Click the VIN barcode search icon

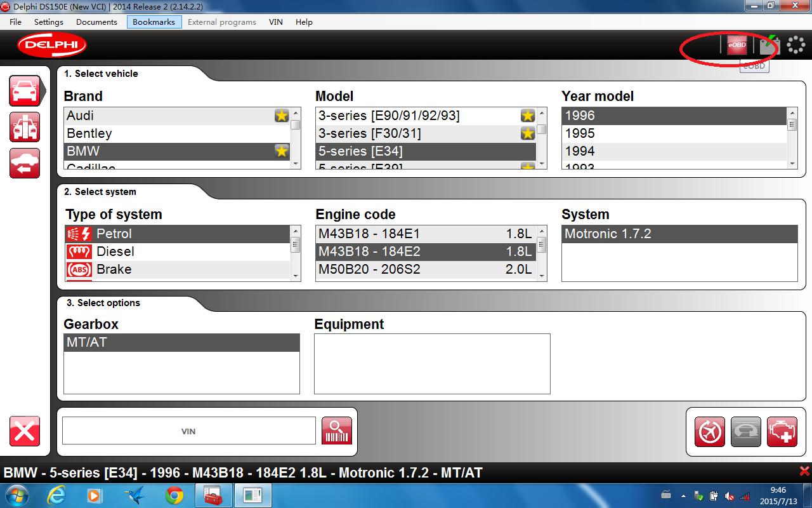(x=337, y=431)
